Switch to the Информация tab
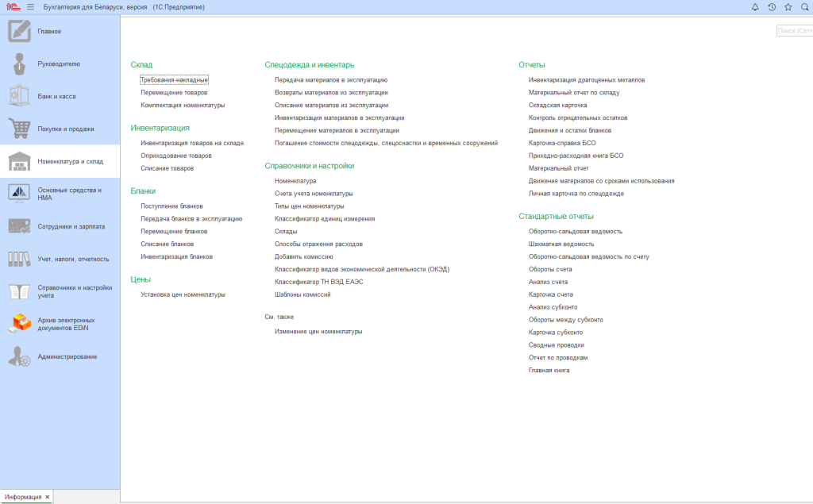 pos(23,497)
